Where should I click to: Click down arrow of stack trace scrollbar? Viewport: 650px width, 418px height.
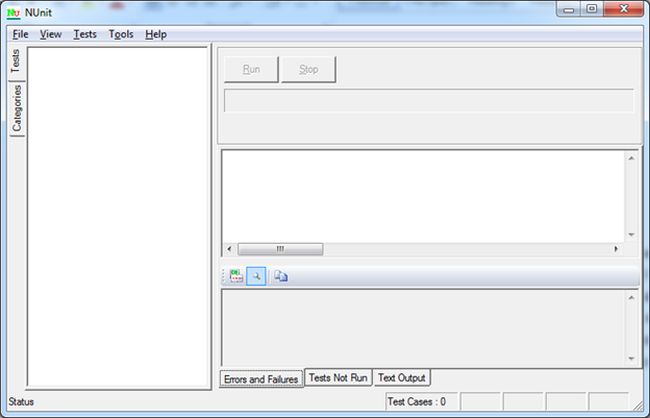click(631, 359)
